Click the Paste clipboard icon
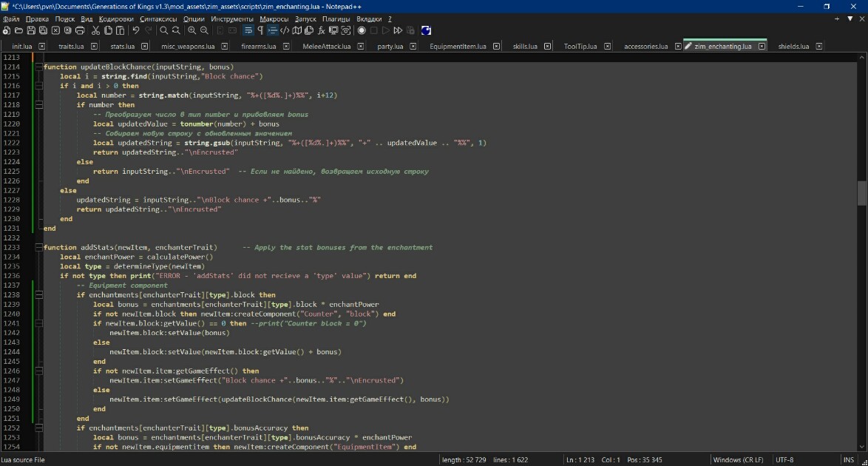The image size is (868, 466). (120, 30)
